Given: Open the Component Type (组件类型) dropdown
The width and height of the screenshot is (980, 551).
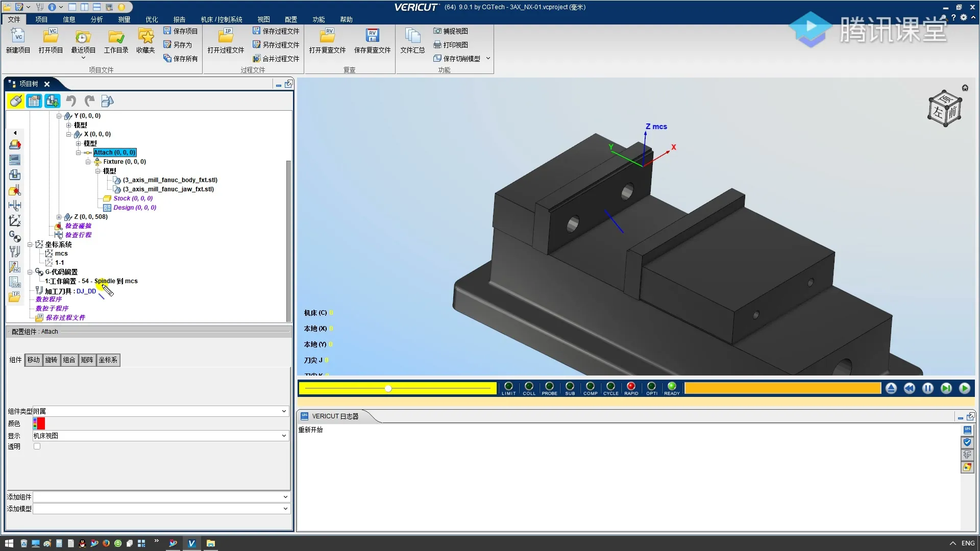Looking at the screenshot, I should [x=284, y=411].
